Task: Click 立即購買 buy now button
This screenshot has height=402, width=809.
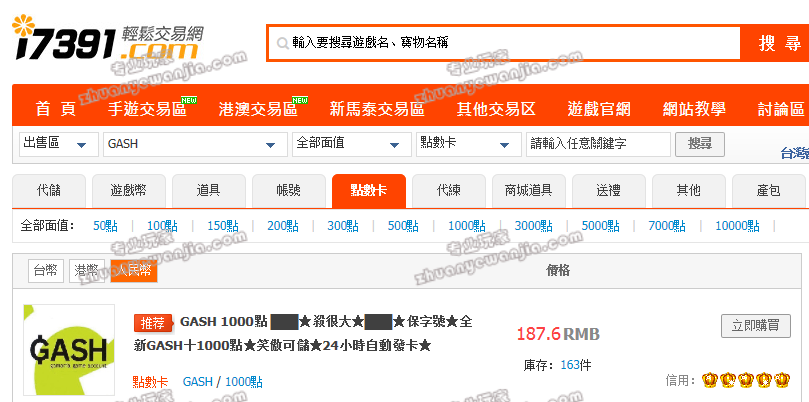Action: click(756, 326)
